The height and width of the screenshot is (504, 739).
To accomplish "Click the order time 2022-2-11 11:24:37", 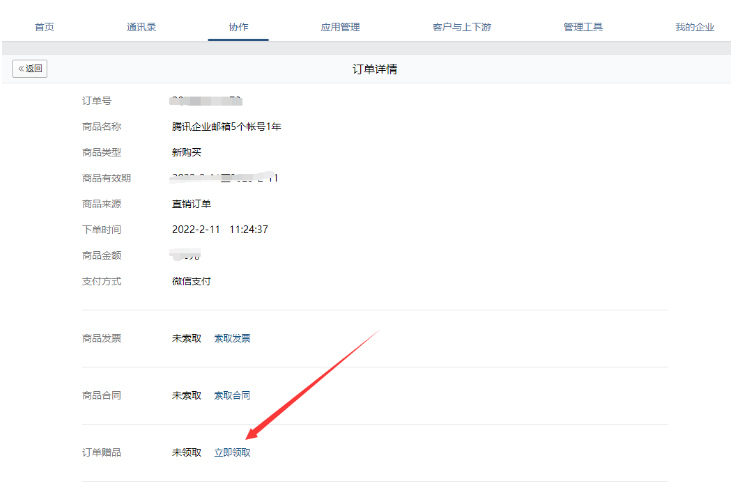I will 220,229.
